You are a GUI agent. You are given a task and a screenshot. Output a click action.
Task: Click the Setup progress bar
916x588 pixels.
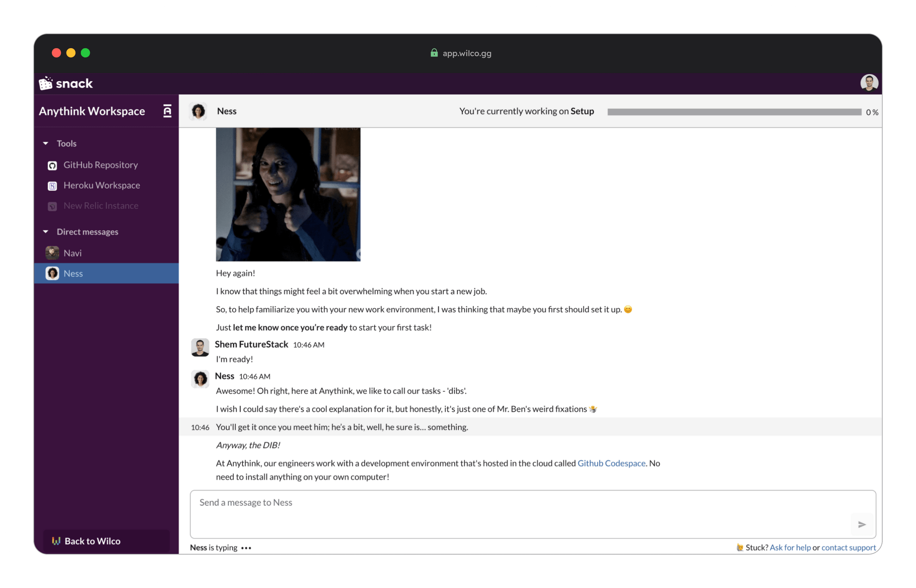734,112
